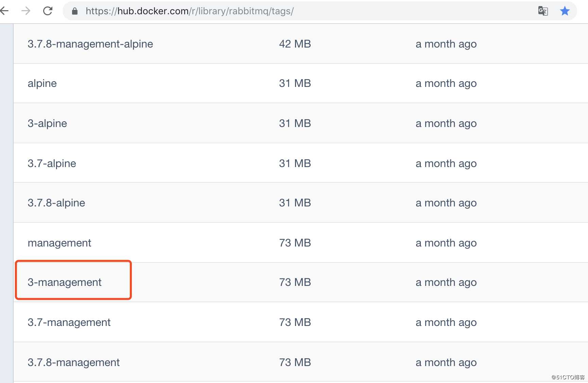This screenshot has height=383, width=588.
Task: Click the bookmark star icon
Action: coord(565,11)
